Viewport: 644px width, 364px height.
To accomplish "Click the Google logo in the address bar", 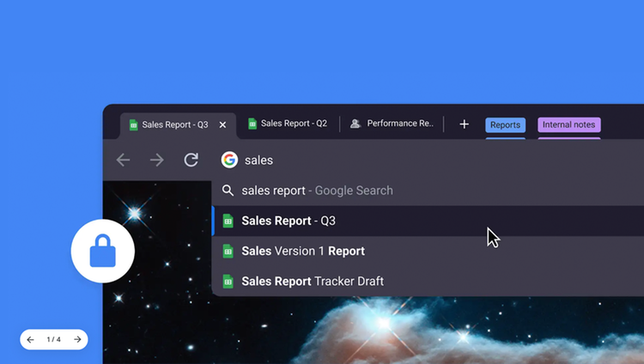I will pos(229,161).
